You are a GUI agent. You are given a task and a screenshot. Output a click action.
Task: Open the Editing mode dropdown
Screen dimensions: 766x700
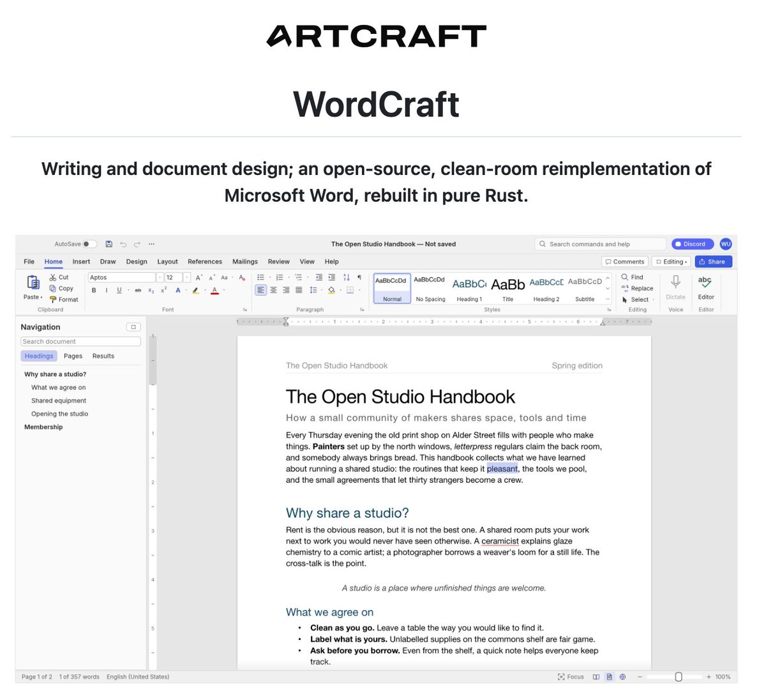pos(672,262)
